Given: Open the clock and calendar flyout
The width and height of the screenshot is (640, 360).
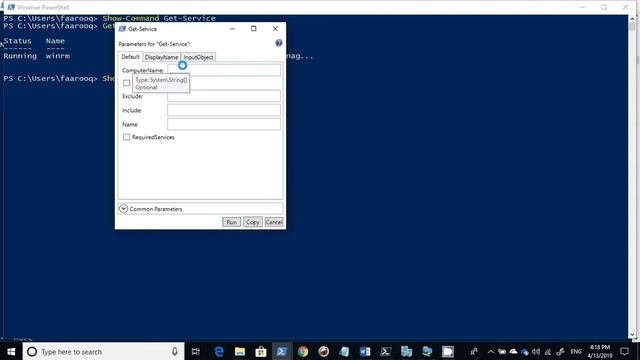Looking at the screenshot, I should 600,351.
